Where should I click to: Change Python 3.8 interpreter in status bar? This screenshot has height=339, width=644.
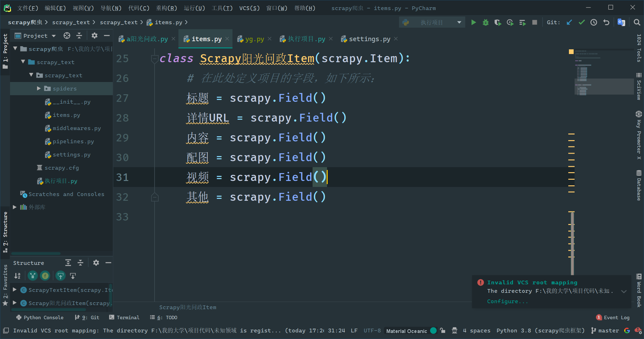point(540,331)
